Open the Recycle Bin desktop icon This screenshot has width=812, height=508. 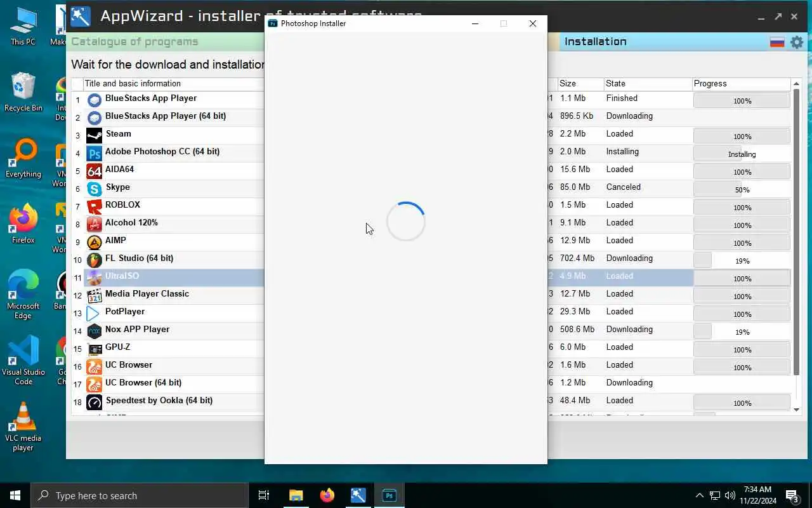tap(23, 92)
